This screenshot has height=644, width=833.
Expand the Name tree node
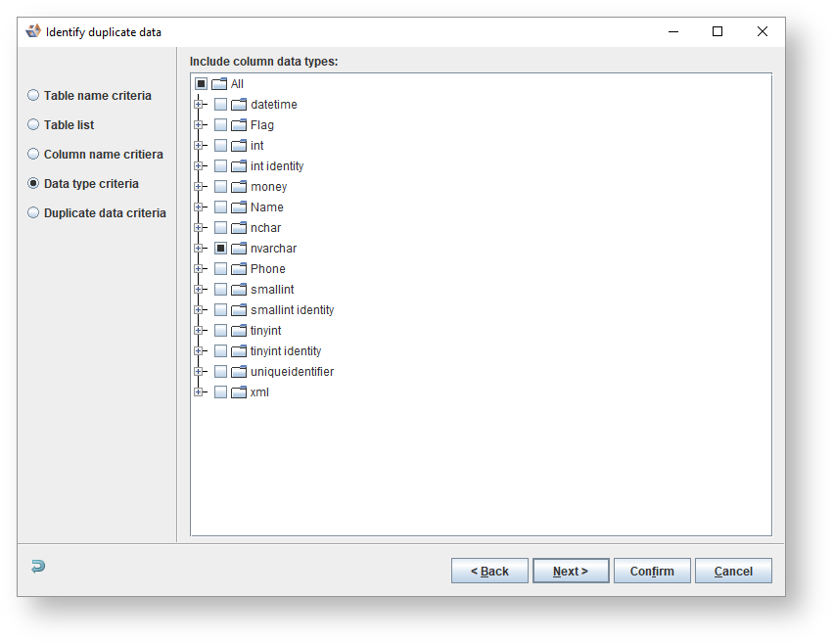[x=198, y=207]
